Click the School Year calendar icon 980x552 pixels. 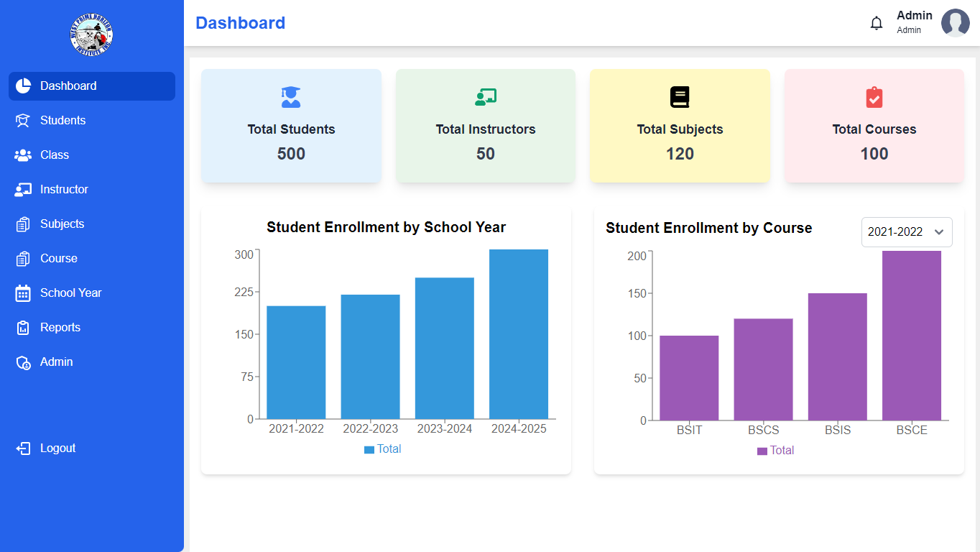coord(23,293)
